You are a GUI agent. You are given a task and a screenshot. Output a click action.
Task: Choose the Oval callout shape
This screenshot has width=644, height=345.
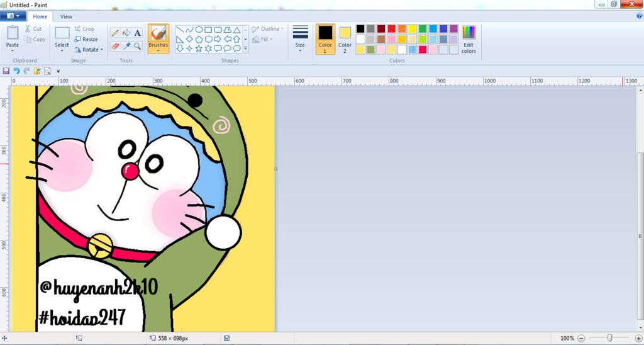[x=227, y=48]
